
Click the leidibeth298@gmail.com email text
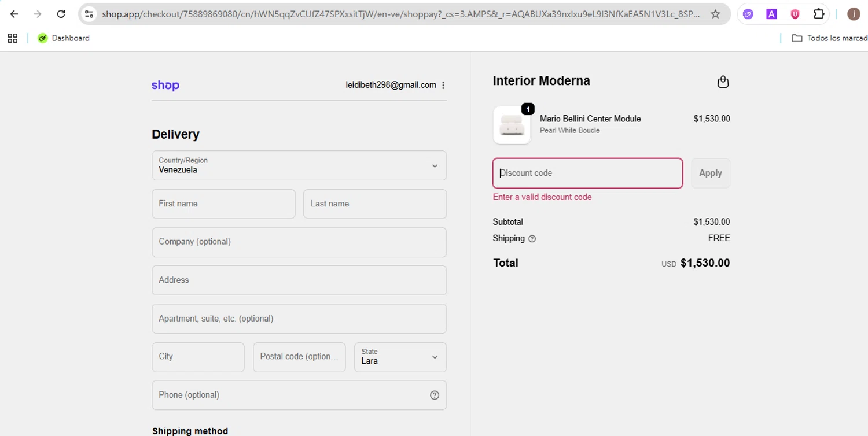tap(391, 85)
